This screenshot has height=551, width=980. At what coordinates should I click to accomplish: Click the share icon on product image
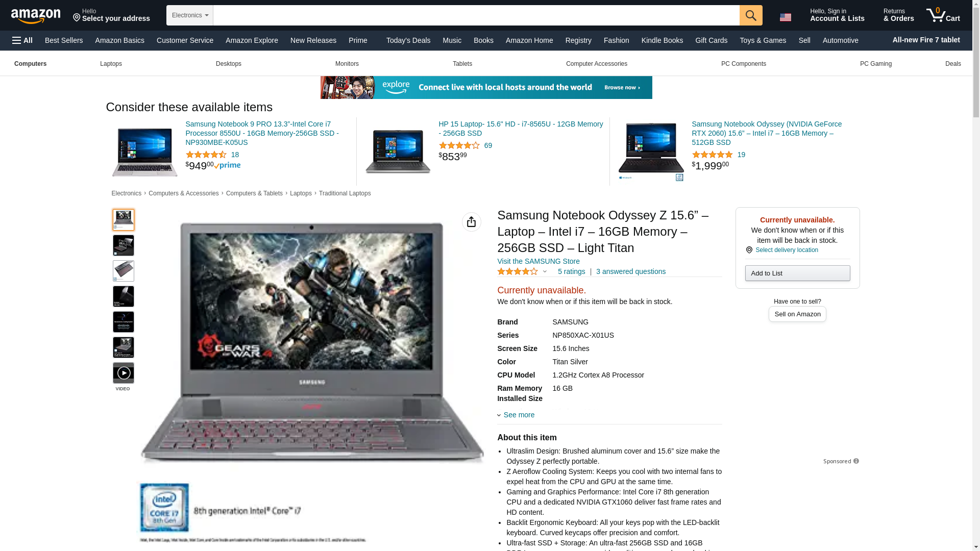coord(472,222)
